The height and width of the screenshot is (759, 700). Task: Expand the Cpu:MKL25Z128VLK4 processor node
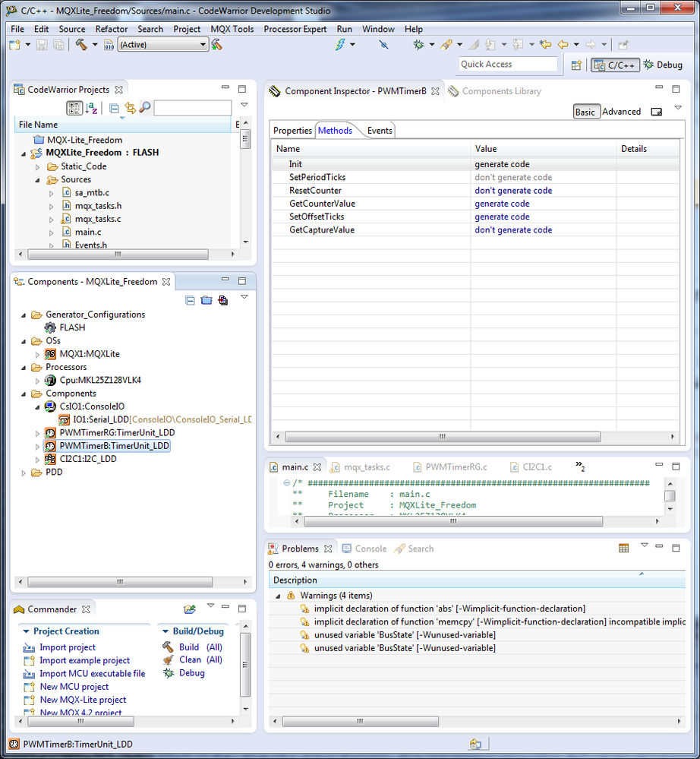click(x=37, y=381)
